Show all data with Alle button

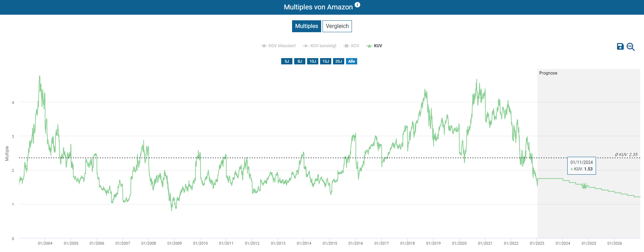point(351,61)
